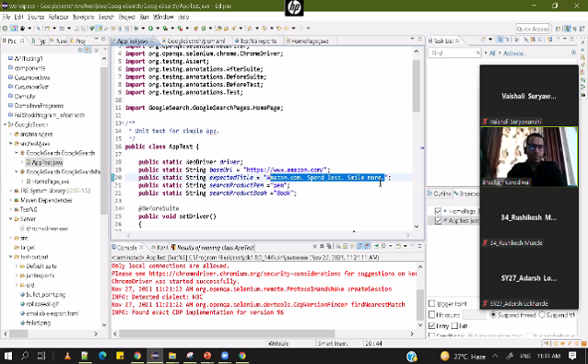Remove all terminated launches in Console

pos(328,246)
